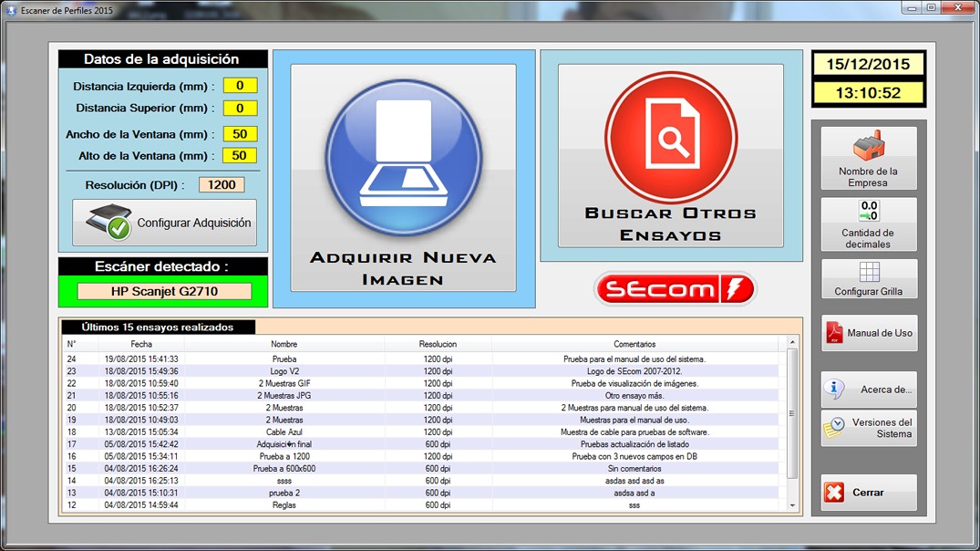980x551 pixels.
Task: Click the Resolución DPI value field
Action: [222, 184]
